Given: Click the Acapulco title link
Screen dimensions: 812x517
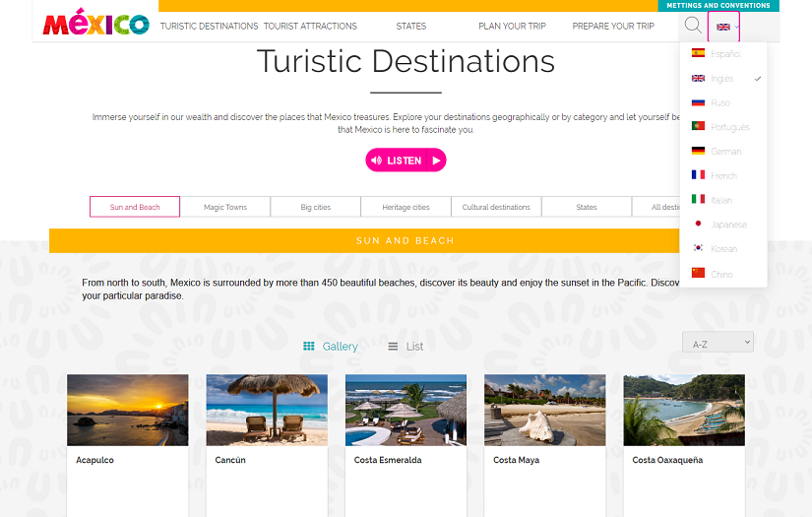Looking at the screenshot, I should pos(94,460).
